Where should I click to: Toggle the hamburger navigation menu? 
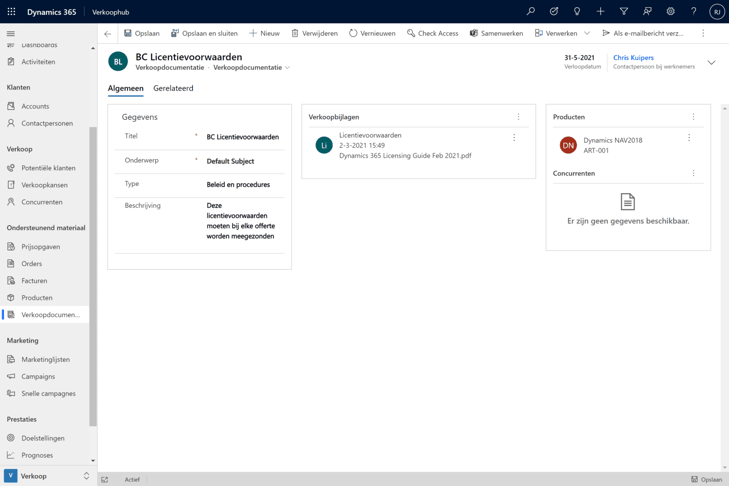(11, 33)
